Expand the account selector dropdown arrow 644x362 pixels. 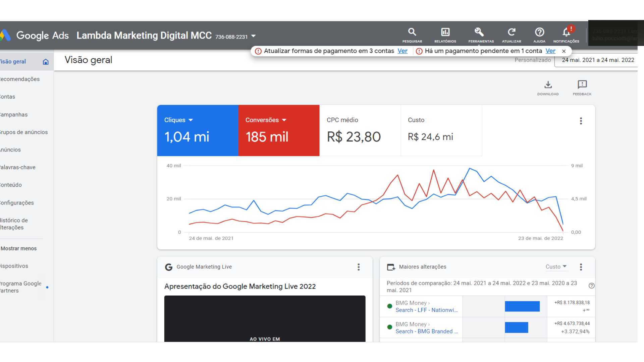pos(254,36)
